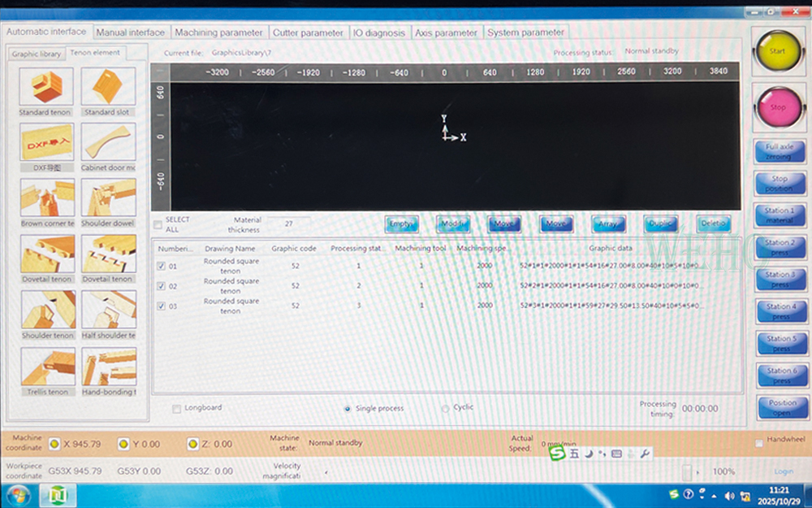The image size is (812, 508).
Task: Toggle the Longboard checkbox
Action: tap(177, 409)
